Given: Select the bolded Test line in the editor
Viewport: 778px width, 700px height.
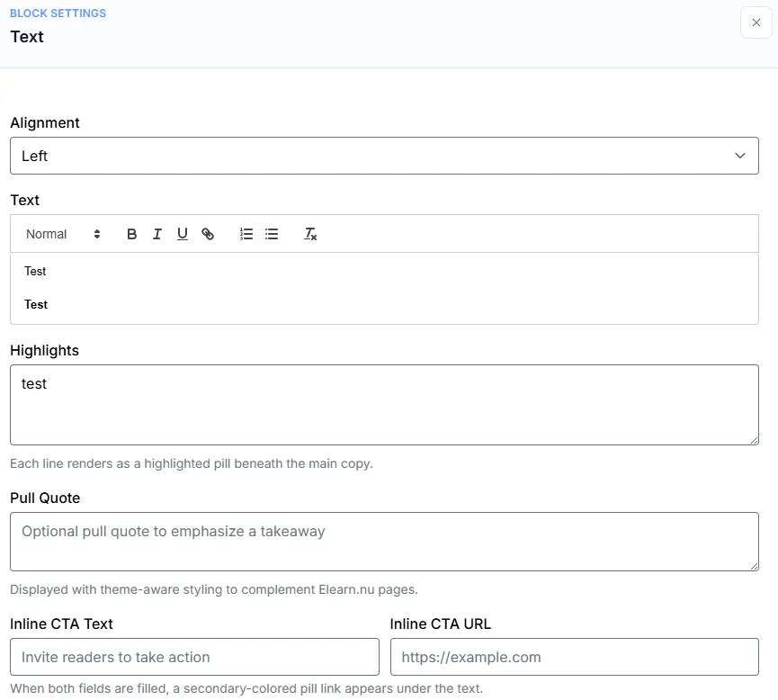Looking at the screenshot, I should (x=35, y=304).
